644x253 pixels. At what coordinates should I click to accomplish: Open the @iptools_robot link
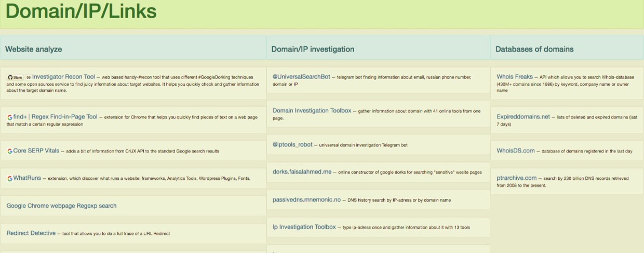click(x=292, y=144)
